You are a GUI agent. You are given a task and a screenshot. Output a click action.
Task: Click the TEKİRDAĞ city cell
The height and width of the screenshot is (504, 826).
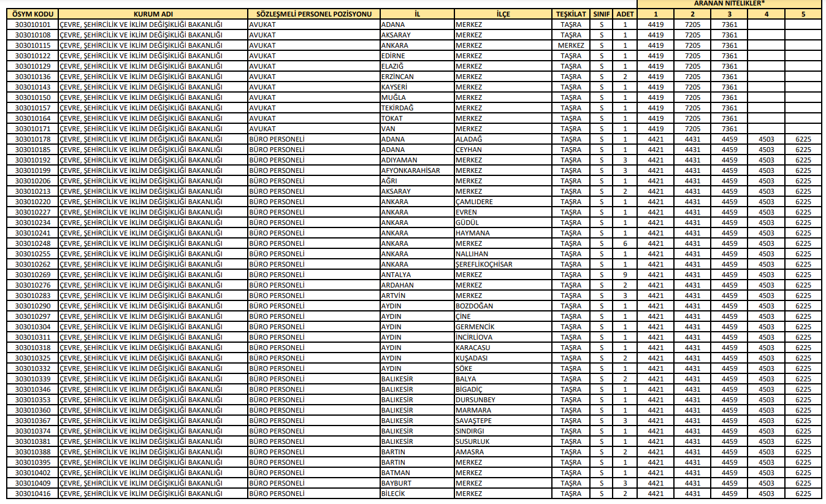click(x=417, y=108)
